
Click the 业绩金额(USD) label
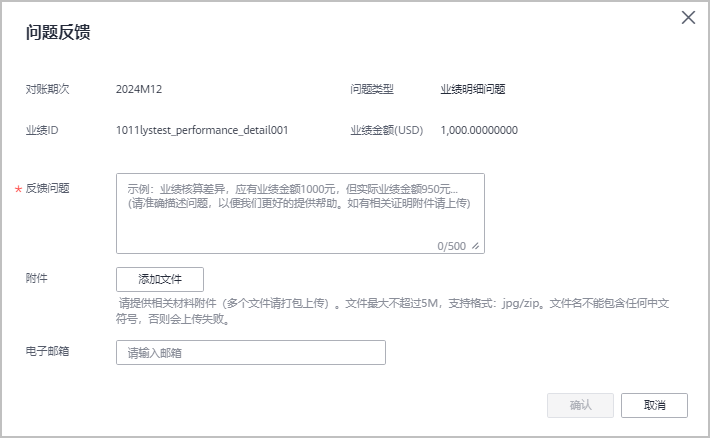387,130
